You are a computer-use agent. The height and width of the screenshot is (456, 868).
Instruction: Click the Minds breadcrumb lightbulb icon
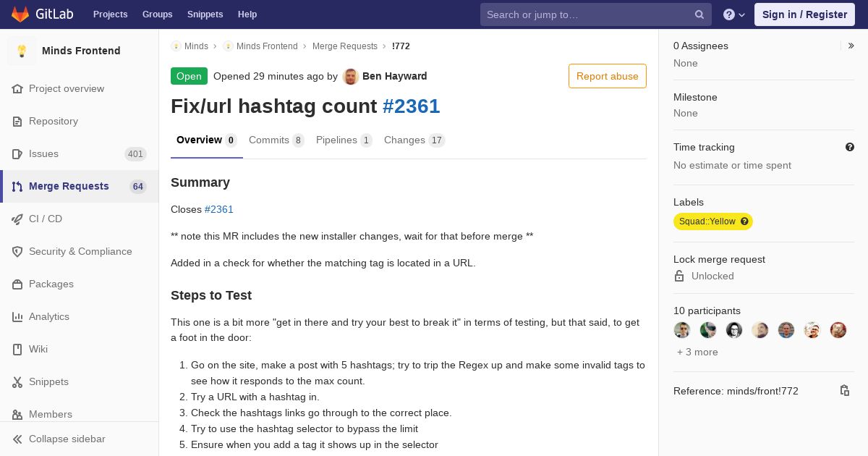coord(176,46)
